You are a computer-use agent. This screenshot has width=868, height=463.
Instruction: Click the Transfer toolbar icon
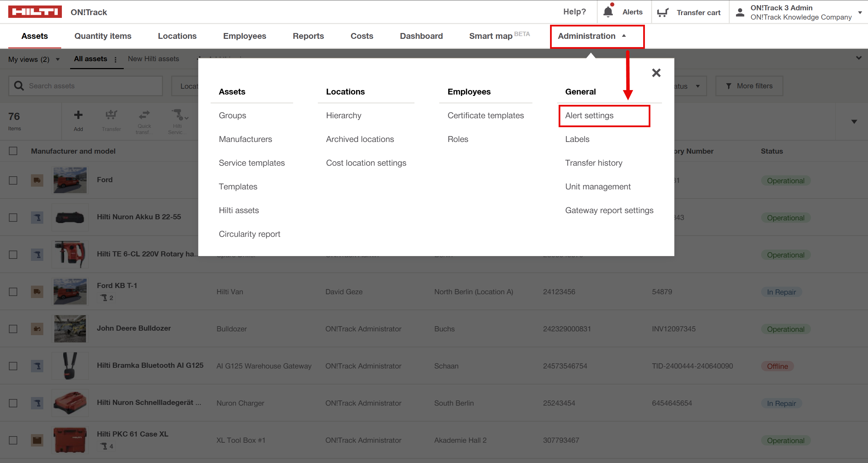111,115
